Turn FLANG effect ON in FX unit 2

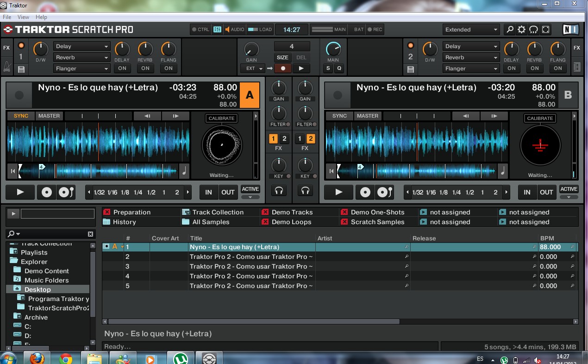(558, 68)
